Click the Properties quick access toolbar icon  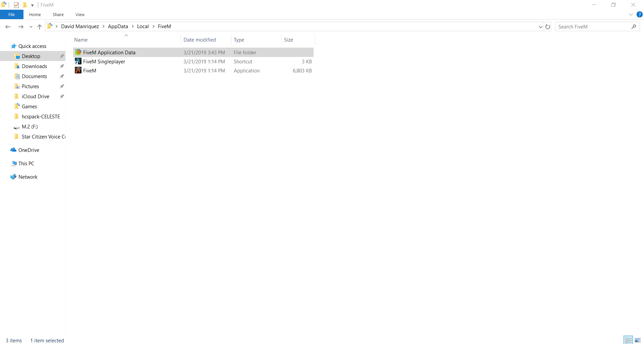(16, 5)
